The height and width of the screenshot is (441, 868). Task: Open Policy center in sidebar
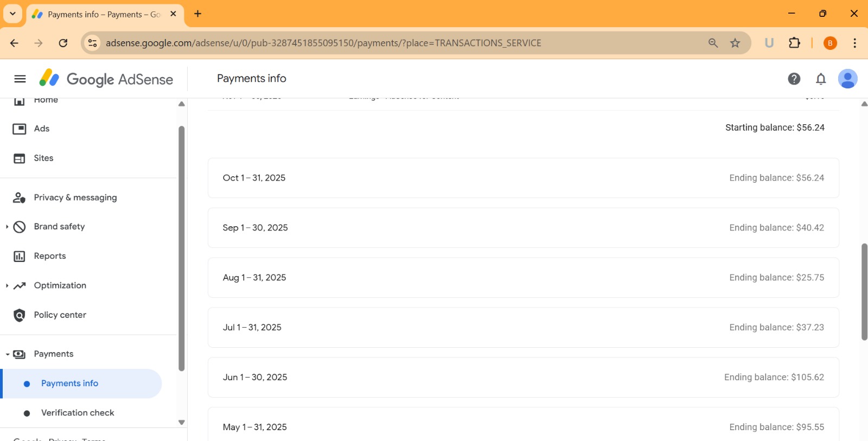pyautogui.click(x=60, y=315)
